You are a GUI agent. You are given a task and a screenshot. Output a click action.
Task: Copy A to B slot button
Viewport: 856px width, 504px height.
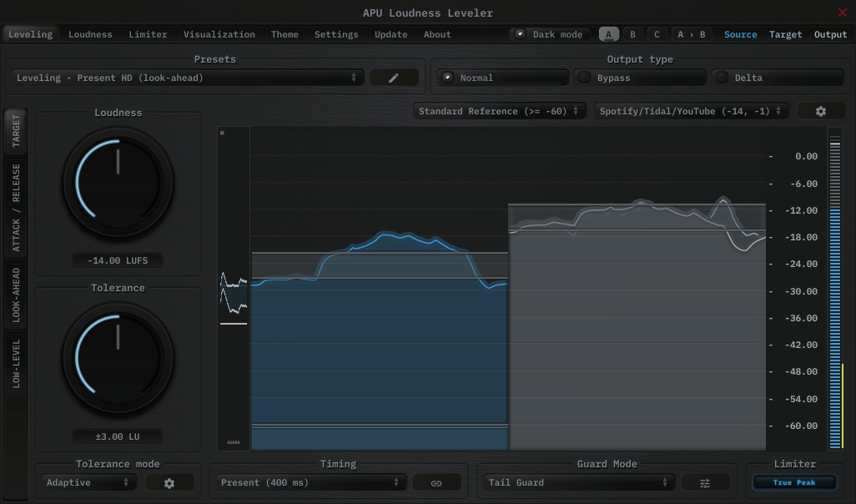pos(691,34)
